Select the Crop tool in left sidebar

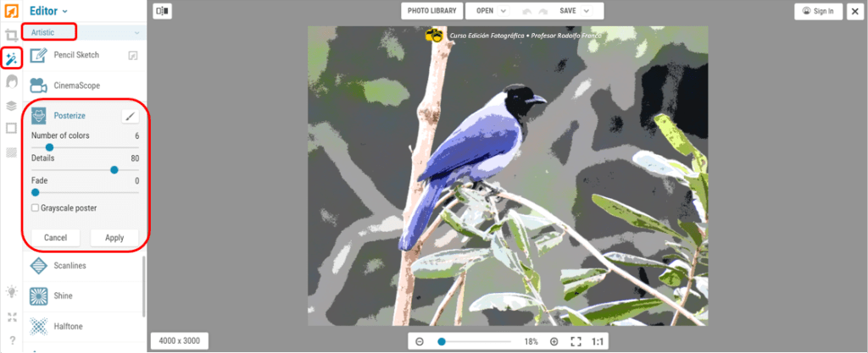tap(11, 36)
